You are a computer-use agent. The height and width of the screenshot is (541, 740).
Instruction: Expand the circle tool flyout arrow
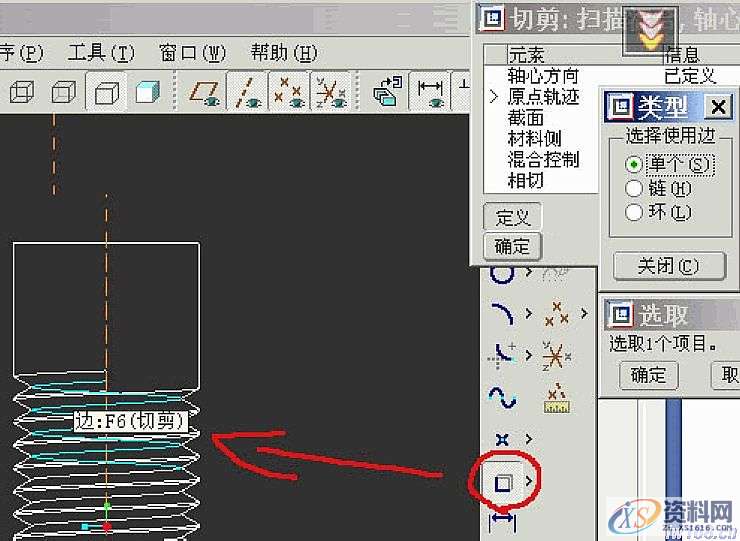point(529,272)
